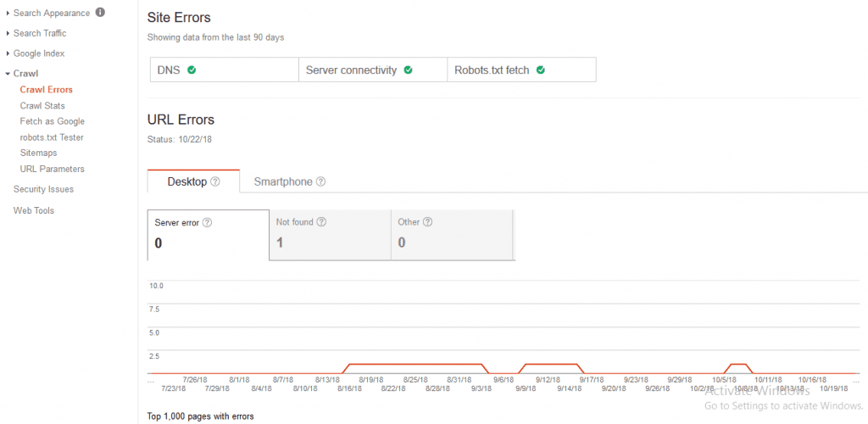Screen dimensions: 868x424
Task: Click the Not found count of 1
Action: tap(280, 243)
